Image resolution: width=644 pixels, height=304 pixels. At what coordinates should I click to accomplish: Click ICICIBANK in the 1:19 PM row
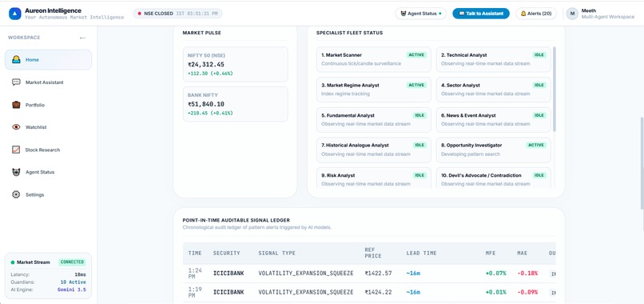229,292
